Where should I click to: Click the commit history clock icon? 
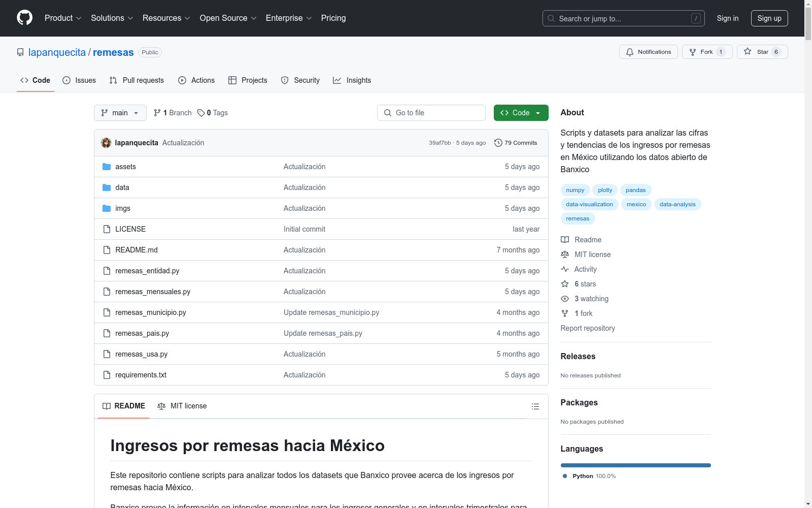498,143
